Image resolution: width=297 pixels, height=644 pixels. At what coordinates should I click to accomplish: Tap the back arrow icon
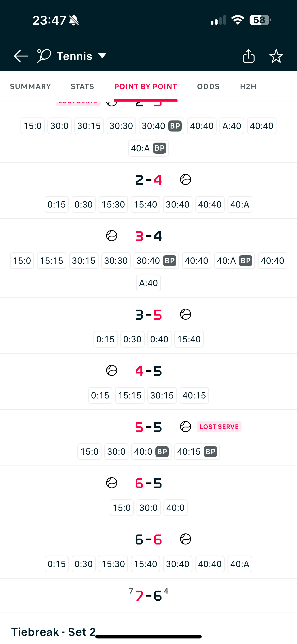(21, 56)
